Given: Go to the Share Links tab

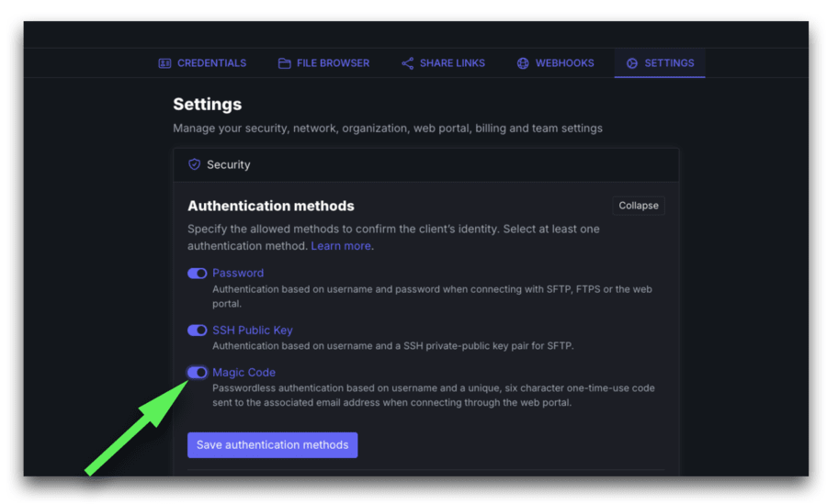Looking at the screenshot, I should point(452,63).
